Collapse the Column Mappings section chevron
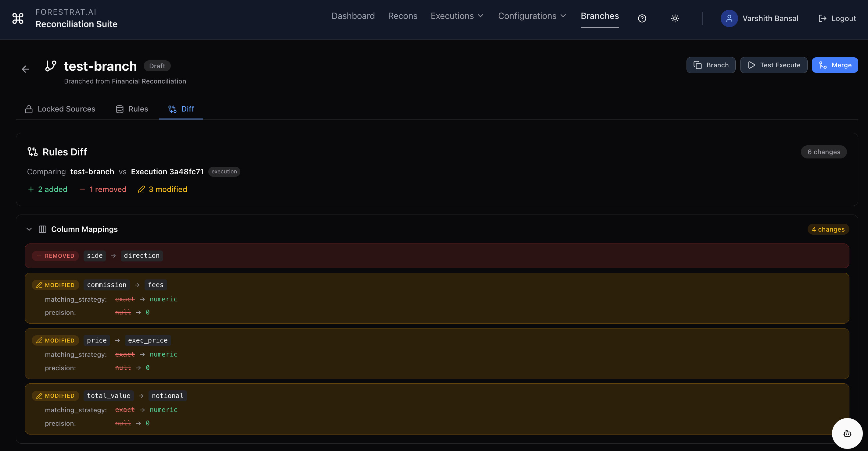 (29, 229)
